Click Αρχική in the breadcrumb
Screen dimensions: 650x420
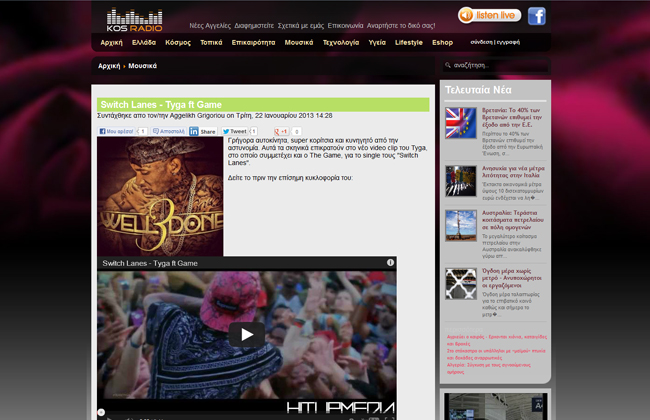click(x=109, y=66)
